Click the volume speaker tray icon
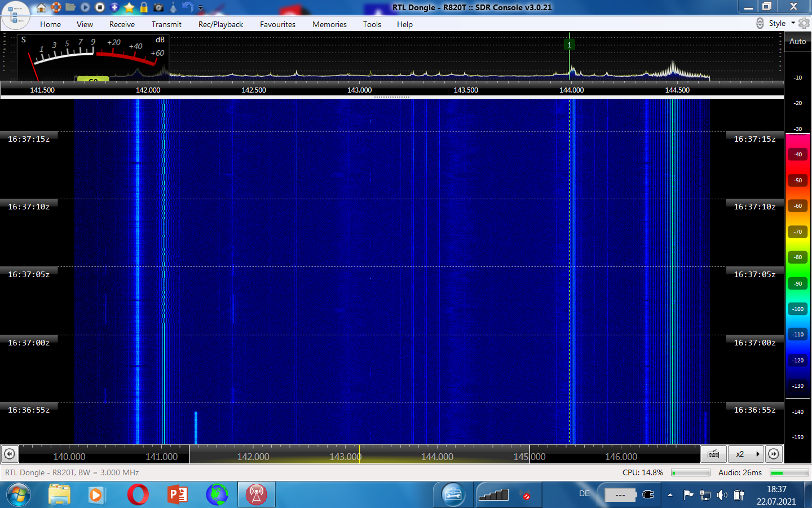The width and height of the screenshot is (812, 508). pos(722,495)
